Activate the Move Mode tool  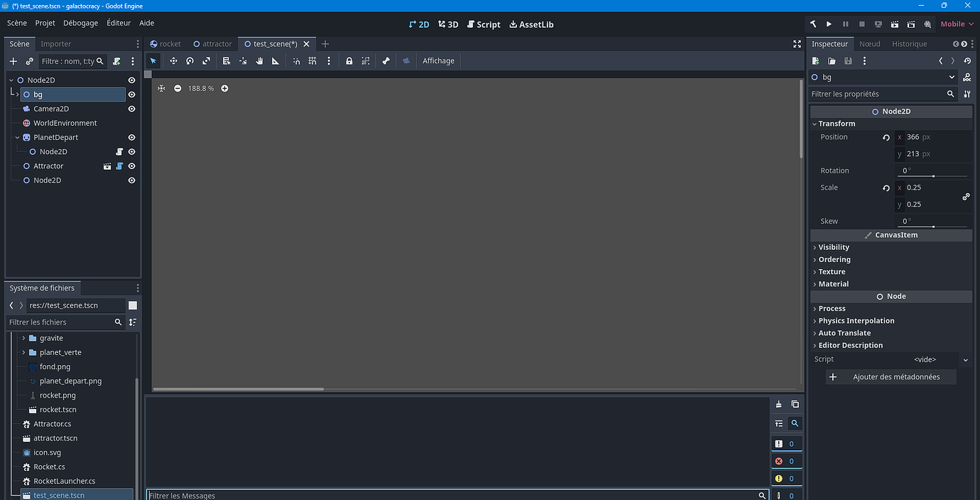tap(173, 61)
